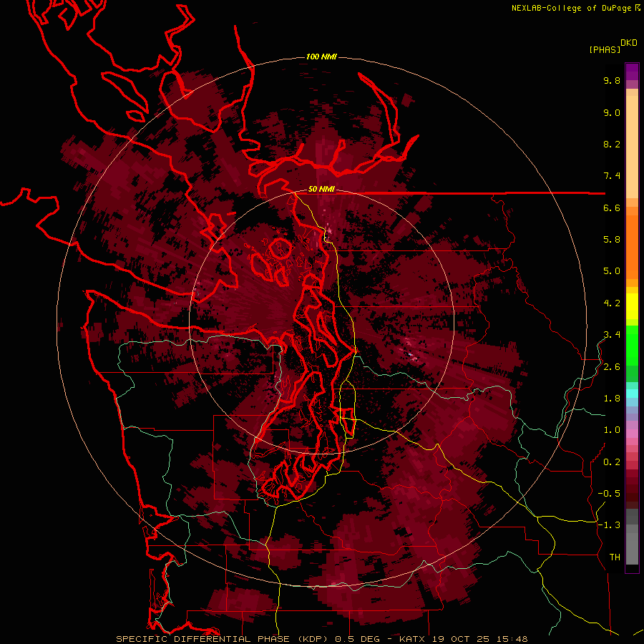Click the 19 OCT 25 15:48 timestamp
Image resolution: width=644 pixels, height=644 pixels.
click(479, 639)
